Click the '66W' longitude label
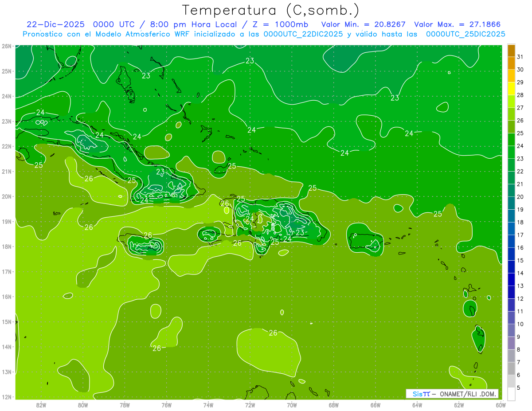The width and height of the screenshot is (532, 411). coord(376,405)
